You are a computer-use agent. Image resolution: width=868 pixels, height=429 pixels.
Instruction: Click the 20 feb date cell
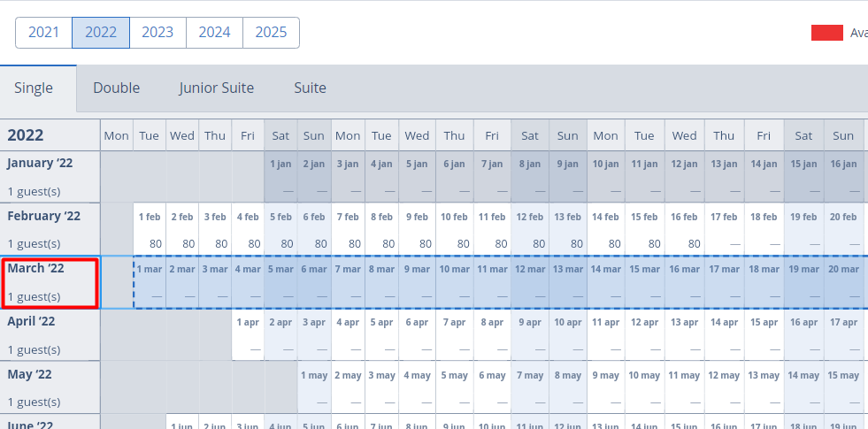843,229
